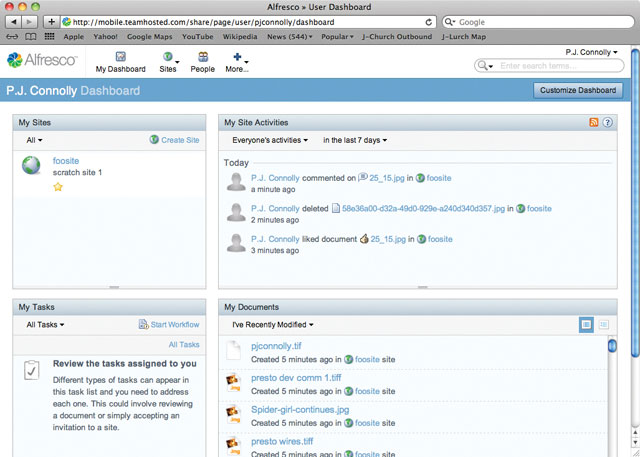Click the Safari back button
The height and width of the screenshot is (457, 640).
pyautogui.click(x=14, y=22)
